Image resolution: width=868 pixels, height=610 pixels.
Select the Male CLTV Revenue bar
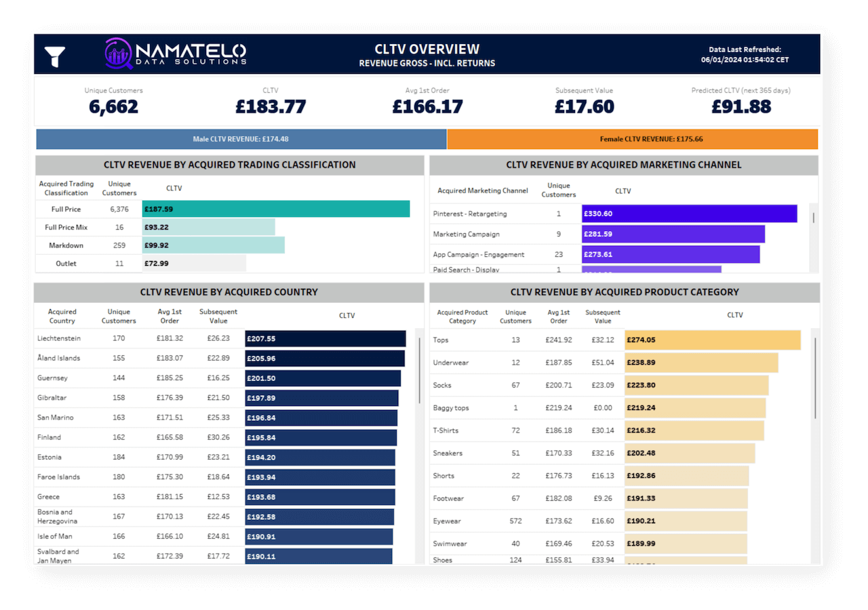[x=241, y=139]
